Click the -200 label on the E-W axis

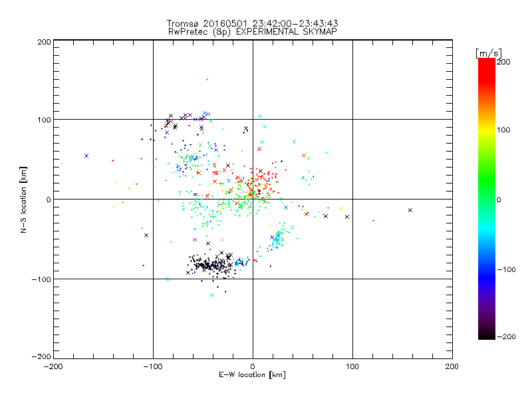(53, 367)
